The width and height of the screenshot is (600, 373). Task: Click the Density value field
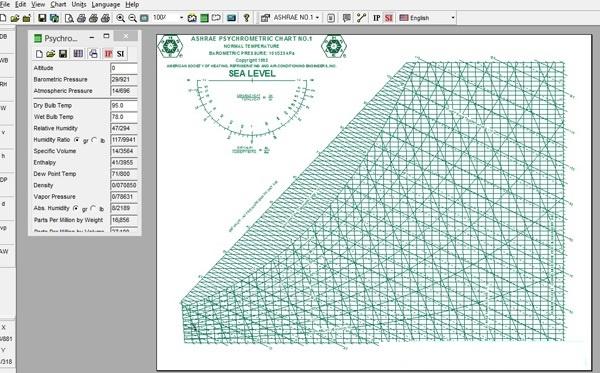coord(124,185)
